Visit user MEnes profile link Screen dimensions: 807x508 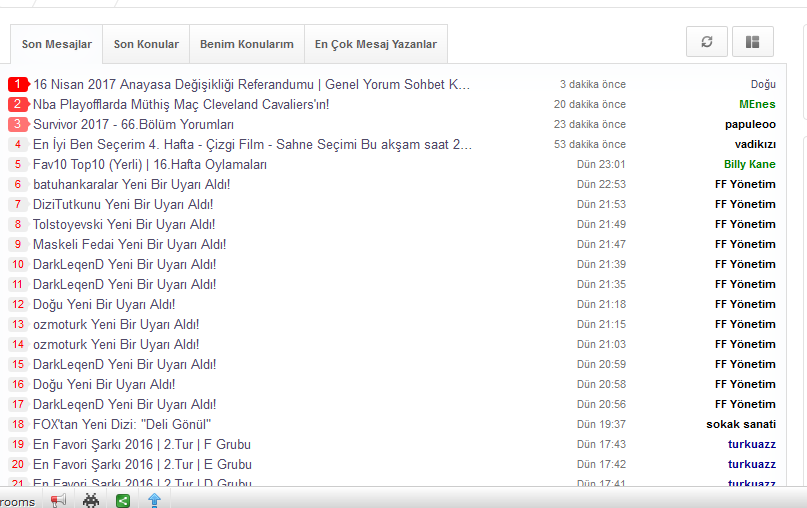tap(757, 104)
